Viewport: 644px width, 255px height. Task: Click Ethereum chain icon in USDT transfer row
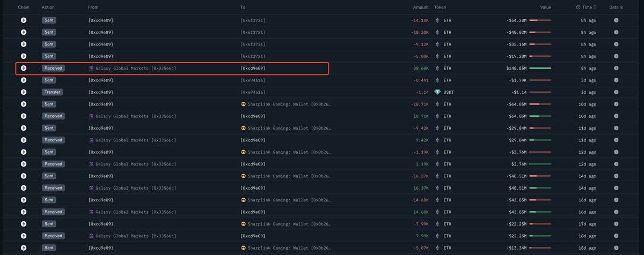[x=24, y=92]
